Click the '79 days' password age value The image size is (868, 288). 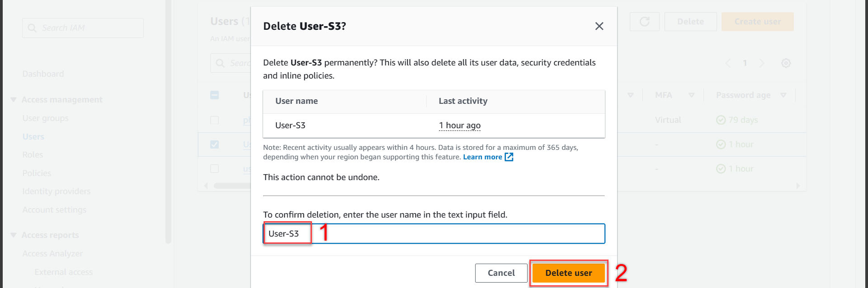coord(743,120)
